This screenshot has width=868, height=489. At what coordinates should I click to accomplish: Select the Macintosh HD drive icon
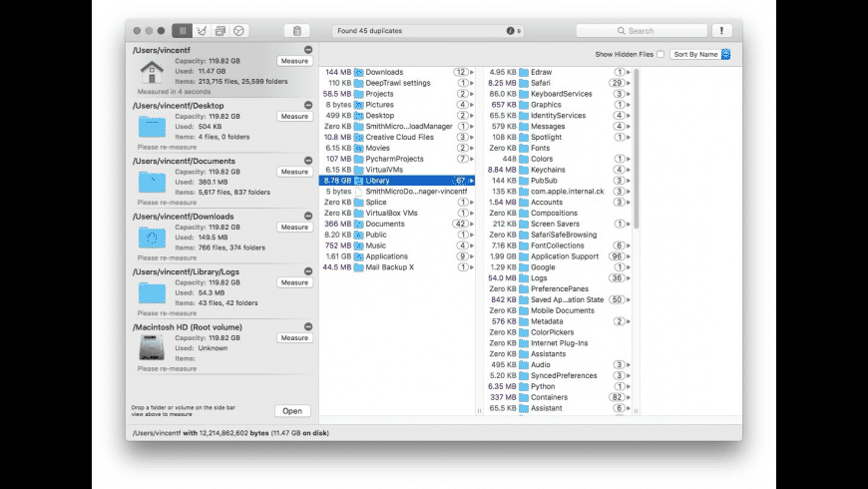pos(152,347)
